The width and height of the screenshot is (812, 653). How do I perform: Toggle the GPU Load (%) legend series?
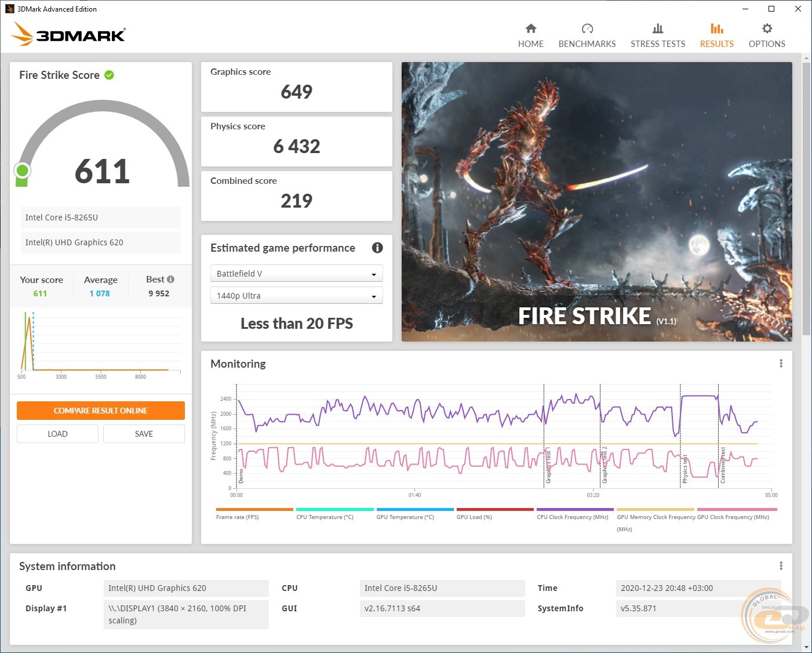[x=474, y=517]
